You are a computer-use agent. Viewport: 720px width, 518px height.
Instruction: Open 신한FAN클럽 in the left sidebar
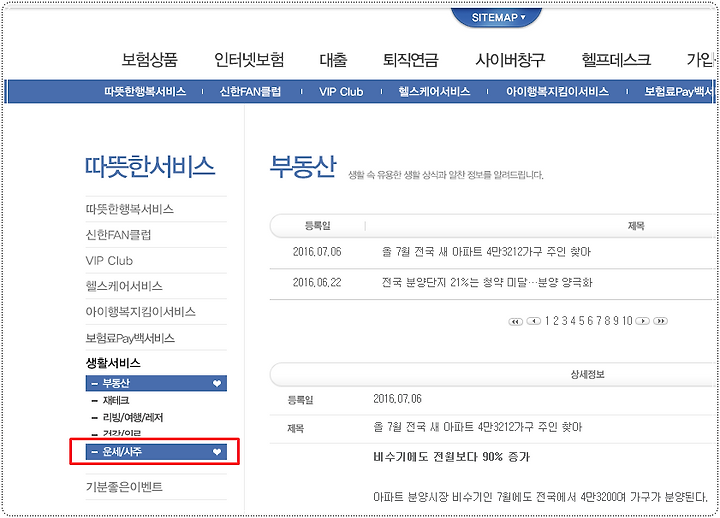(118, 235)
